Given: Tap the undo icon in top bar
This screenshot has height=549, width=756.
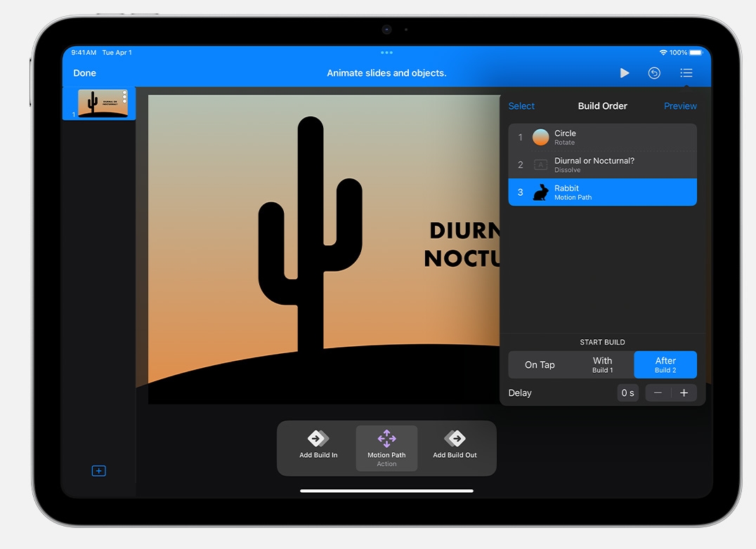Looking at the screenshot, I should coord(654,73).
